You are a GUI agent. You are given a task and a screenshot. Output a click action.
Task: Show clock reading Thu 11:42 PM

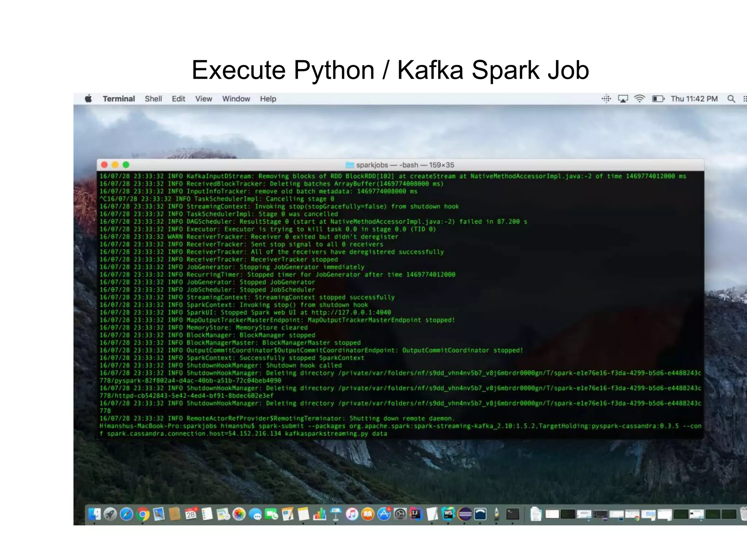click(x=694, y=99)
